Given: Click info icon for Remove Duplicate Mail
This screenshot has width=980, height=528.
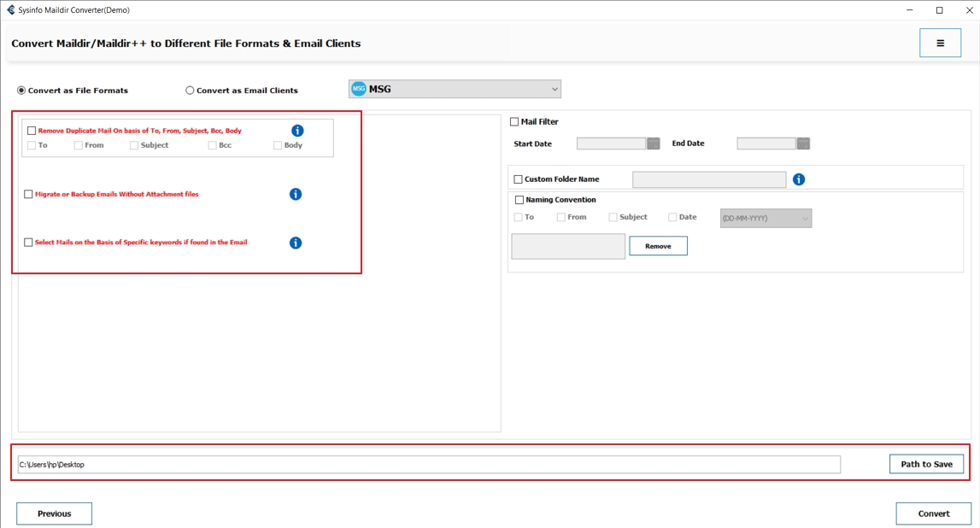Looking at the screenshot, I should point(297,131).
